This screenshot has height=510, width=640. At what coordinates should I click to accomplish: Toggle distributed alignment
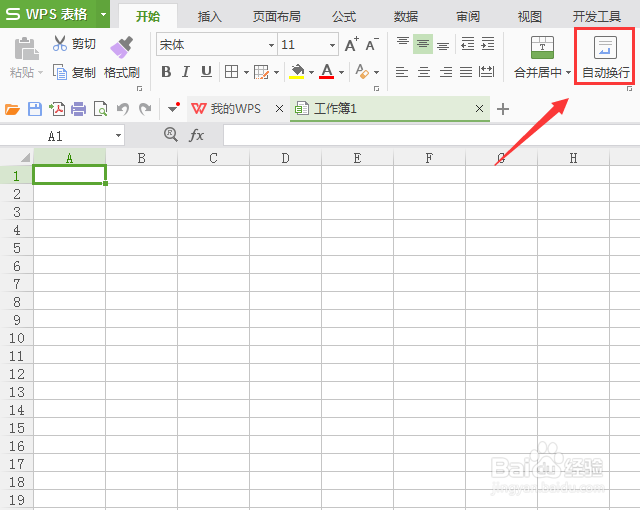pyautogui.click(x=487, y=72)
